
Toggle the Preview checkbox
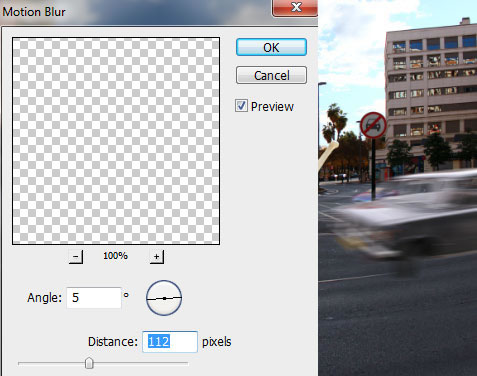[241, 106]
